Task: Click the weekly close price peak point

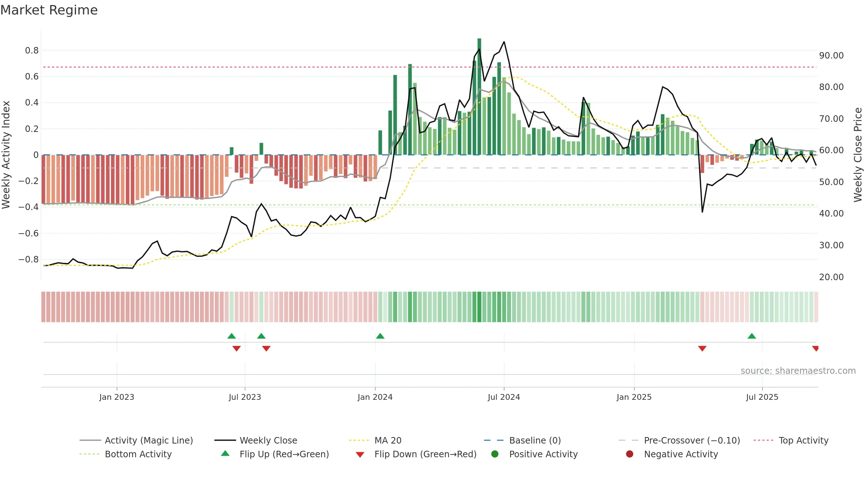Action: click(x=504, y=42)
